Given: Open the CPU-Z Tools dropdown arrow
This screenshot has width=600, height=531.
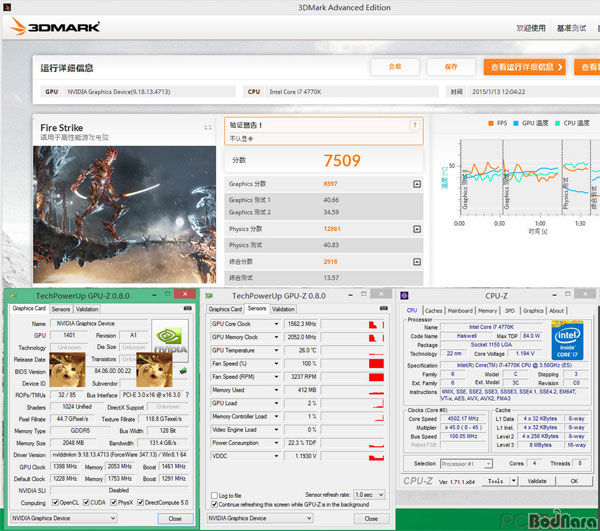Looking at the screenshot, I should tap(514, 481).
